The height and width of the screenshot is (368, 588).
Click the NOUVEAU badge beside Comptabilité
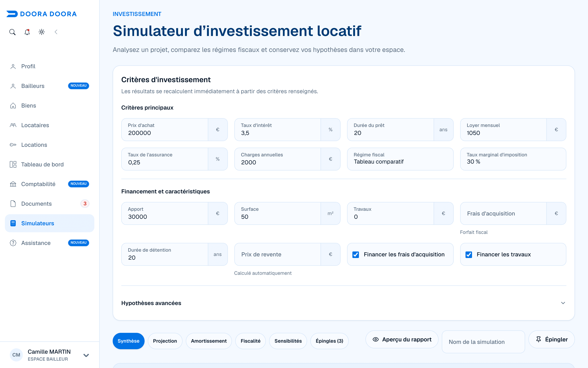78,184
